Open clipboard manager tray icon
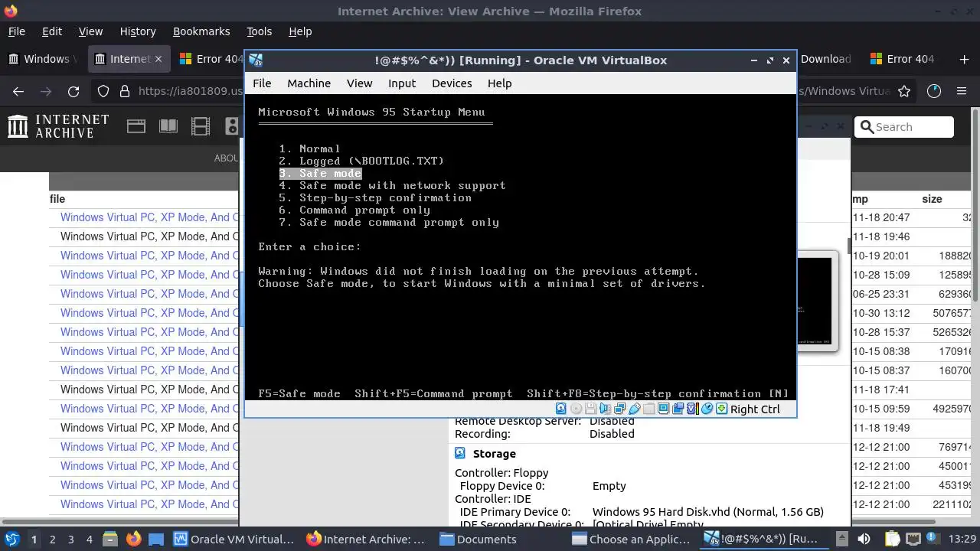 click(892, 539)
